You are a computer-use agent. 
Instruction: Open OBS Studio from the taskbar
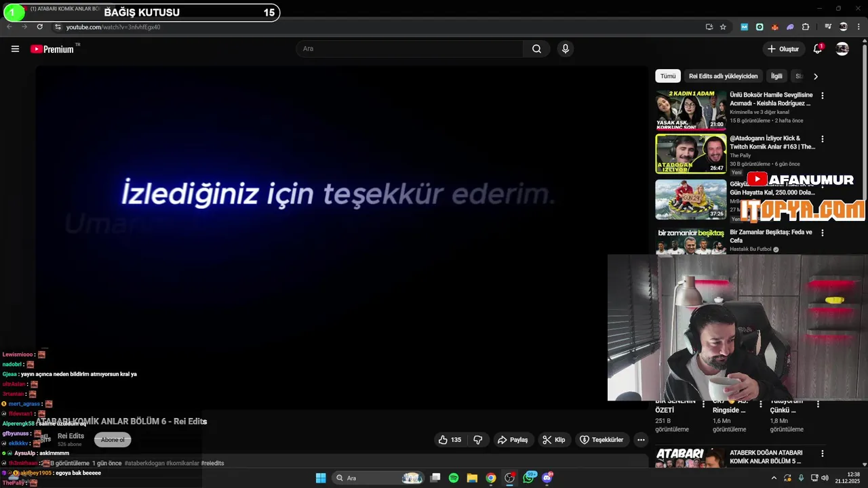pyautogui.click(x=509, y=478)
